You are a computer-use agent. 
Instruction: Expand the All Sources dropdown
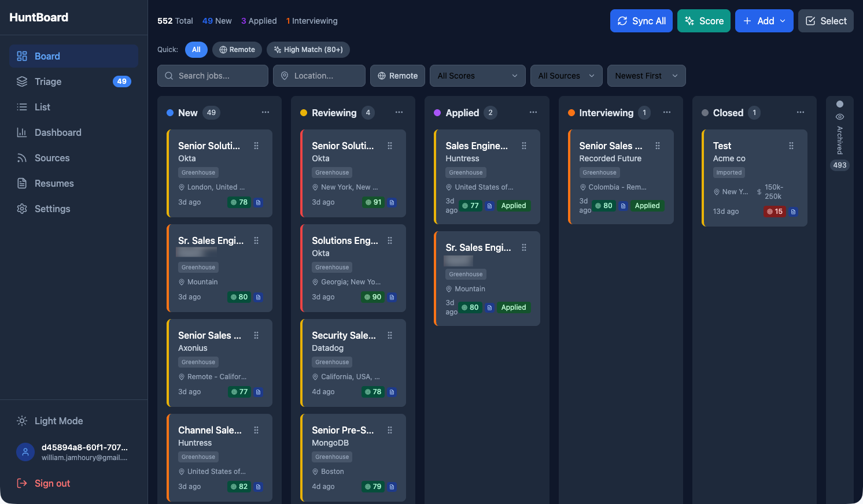tap(566, 76)
